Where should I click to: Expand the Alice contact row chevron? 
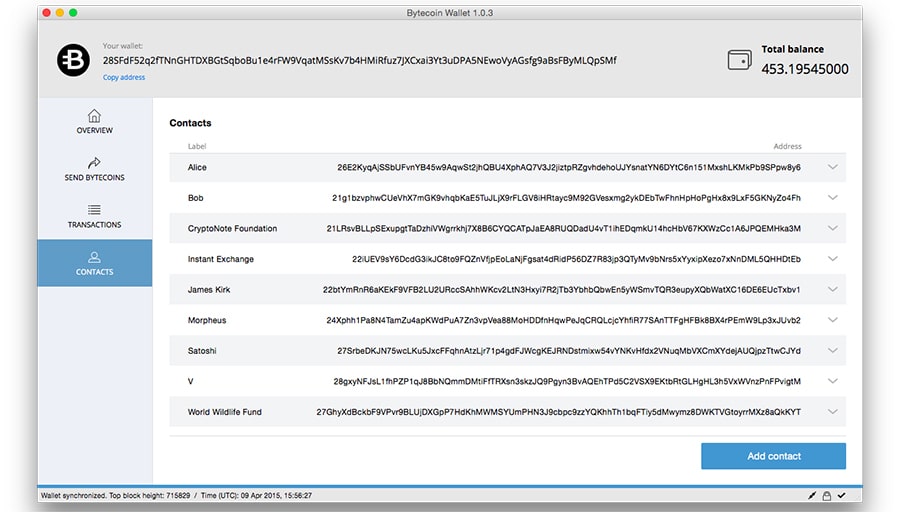[x=832, y=167]
